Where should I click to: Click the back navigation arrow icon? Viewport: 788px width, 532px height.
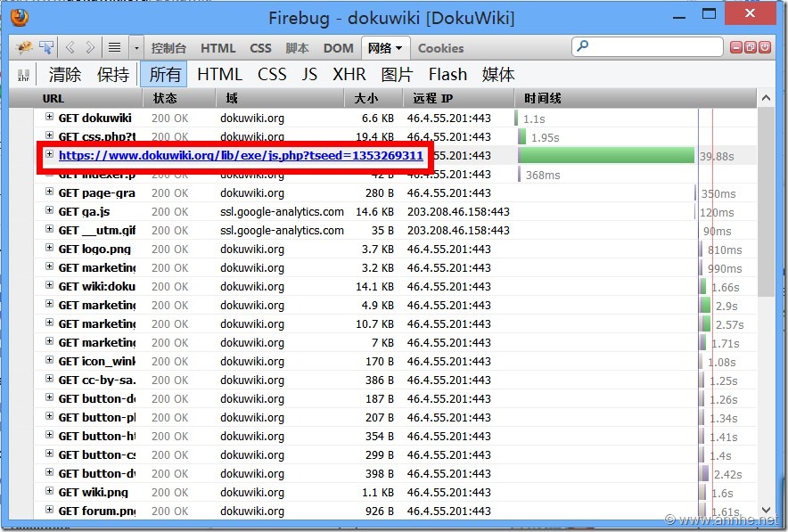pos(70,47)
